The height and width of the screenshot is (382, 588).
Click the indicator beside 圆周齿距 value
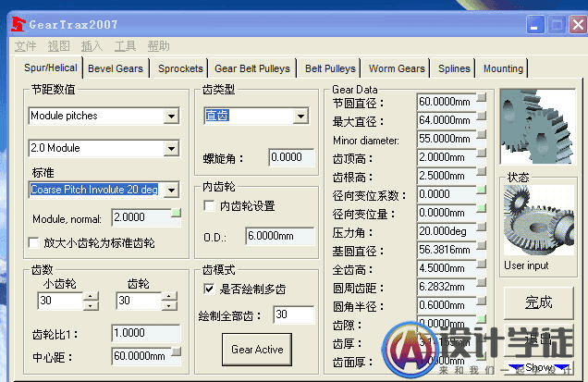click(x=482, y=282)
